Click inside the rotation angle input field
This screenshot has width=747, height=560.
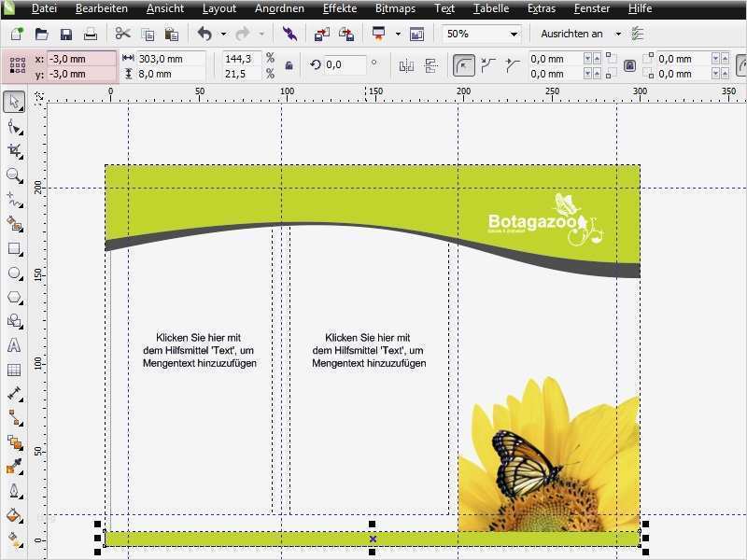pos(345,65)
